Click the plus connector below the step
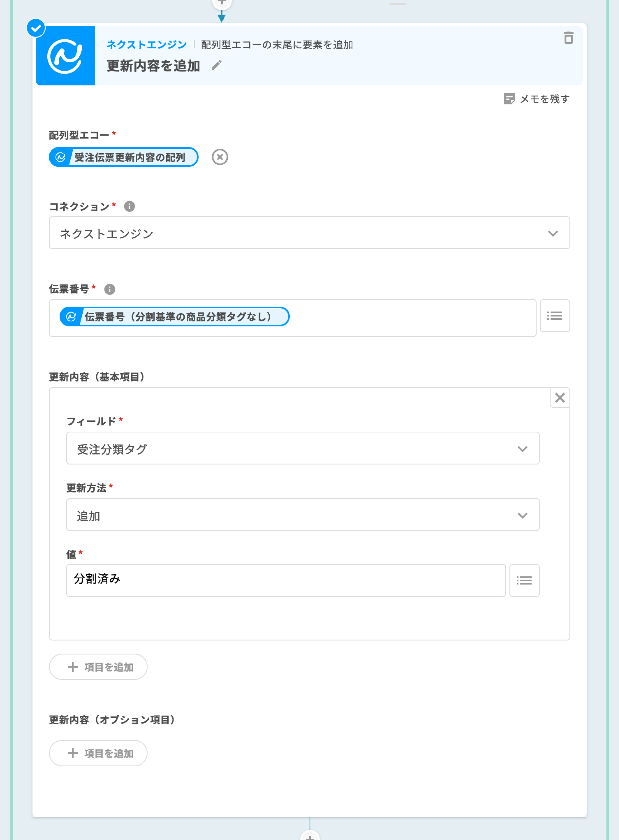This screenshot has width=619, height=840. [x=309, y=836]
